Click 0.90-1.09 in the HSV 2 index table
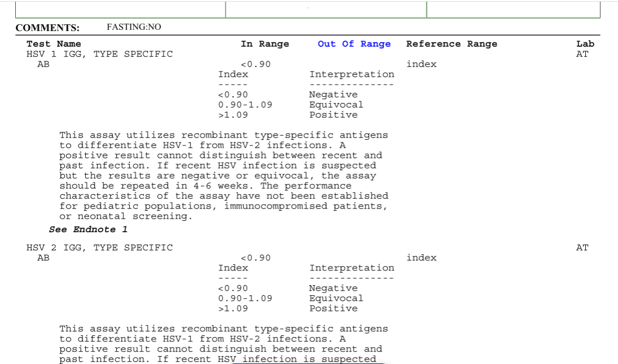Screen dimensions: 618x364 click(x=245, y=299)
